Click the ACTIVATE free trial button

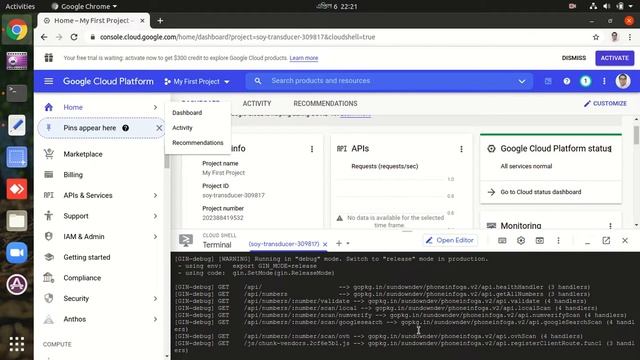click(614, 58)
